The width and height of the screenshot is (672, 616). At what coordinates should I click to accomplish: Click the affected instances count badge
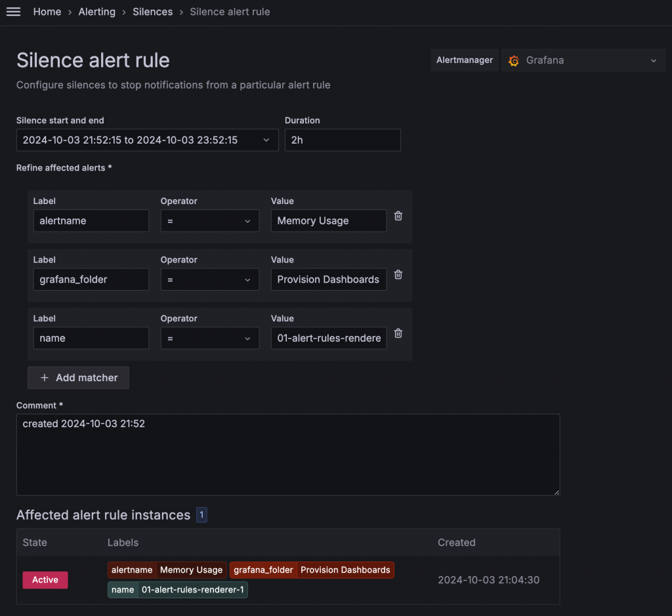tap(201, 516)
